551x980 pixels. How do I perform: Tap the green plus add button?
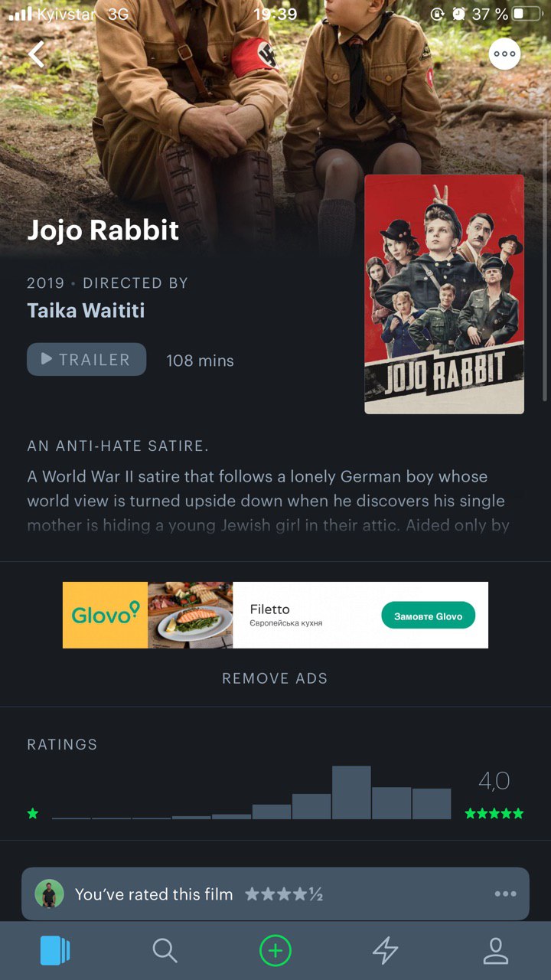(x=275, y=951)
